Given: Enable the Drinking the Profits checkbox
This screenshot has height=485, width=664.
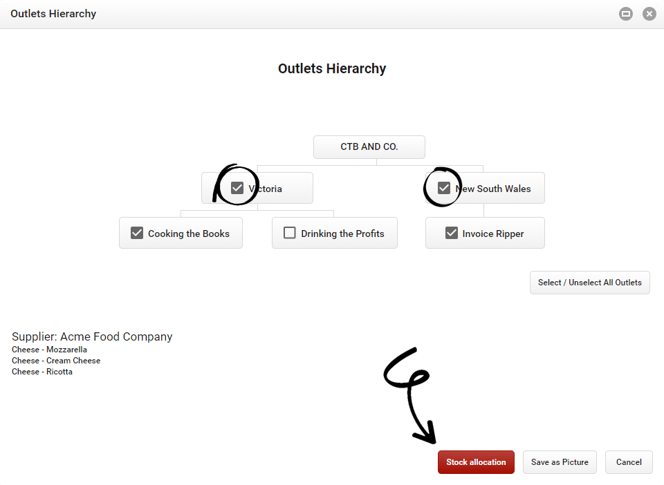Looking at the screenshot, I should [x=290, y=233].
